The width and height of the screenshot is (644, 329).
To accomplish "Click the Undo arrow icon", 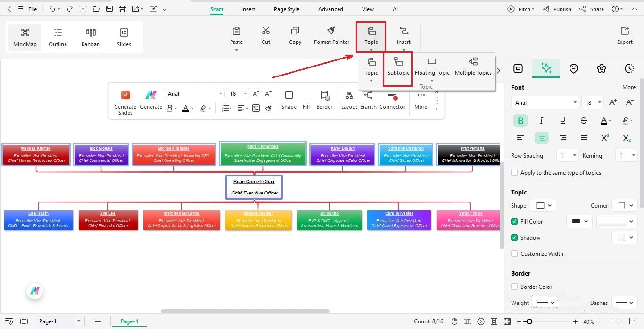I will tap(52, 9).
